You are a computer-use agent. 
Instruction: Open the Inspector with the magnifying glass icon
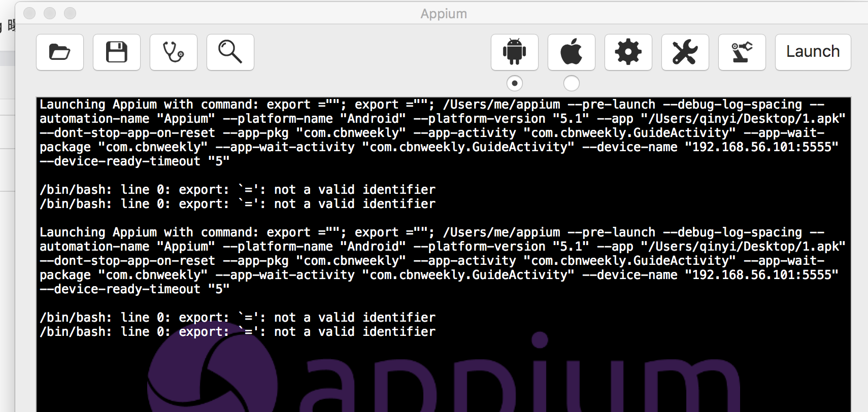point(230,52)
